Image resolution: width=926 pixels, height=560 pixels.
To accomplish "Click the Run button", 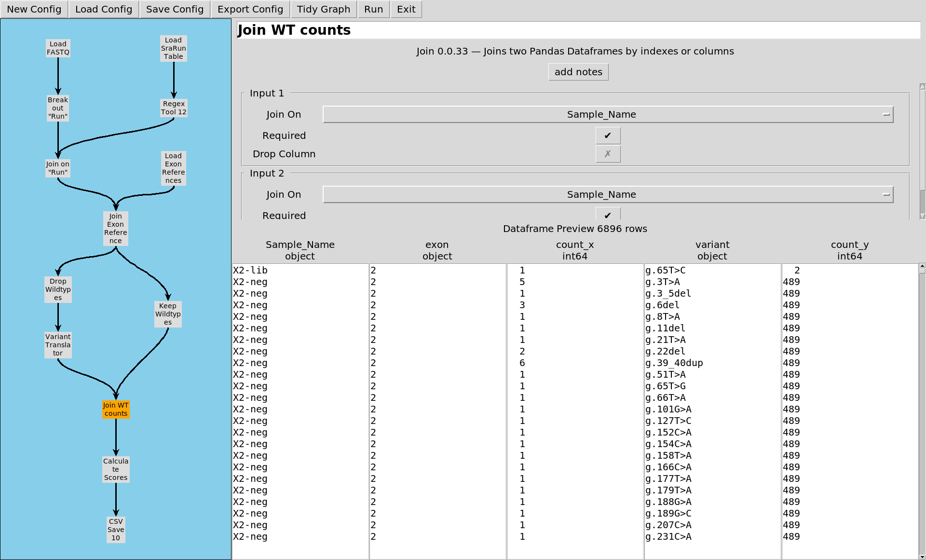I will [x=373, y=9].
